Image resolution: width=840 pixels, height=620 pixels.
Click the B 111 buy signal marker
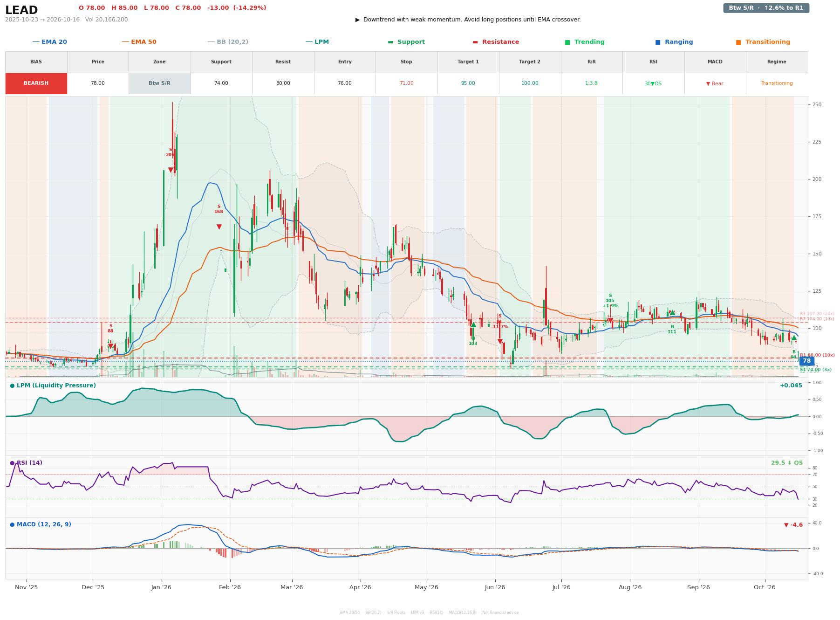(672, 313)
